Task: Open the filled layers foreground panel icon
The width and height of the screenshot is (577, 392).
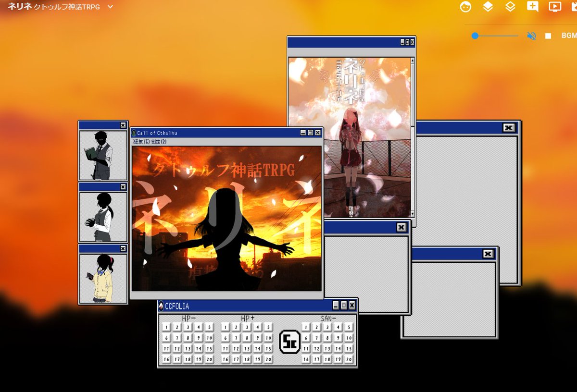Action: (x=488, y=7)
